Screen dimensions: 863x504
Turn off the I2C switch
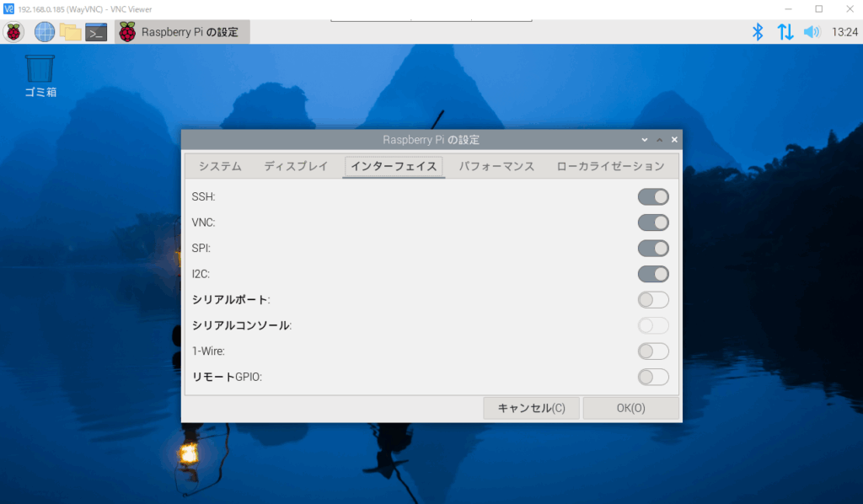pyautogui.click(x=653, y=274)
